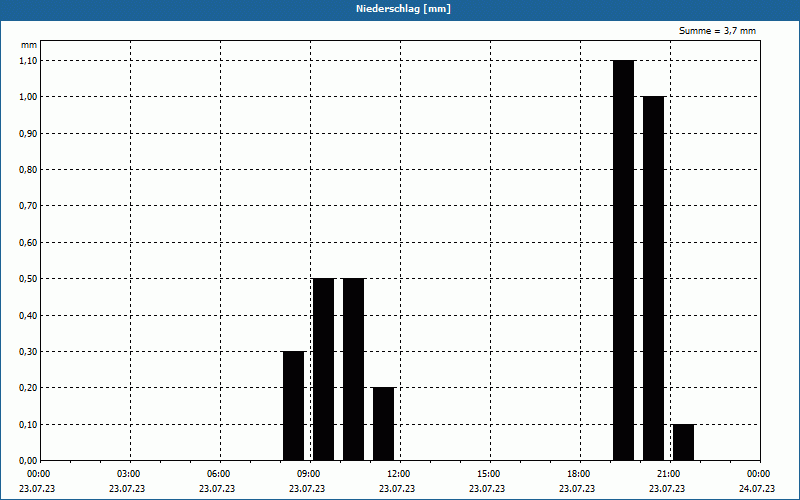800x500 pixels.
Task: Click the 0,50 mm bar after 10:00
Action: pyautogui.click(x=354, y=369)
